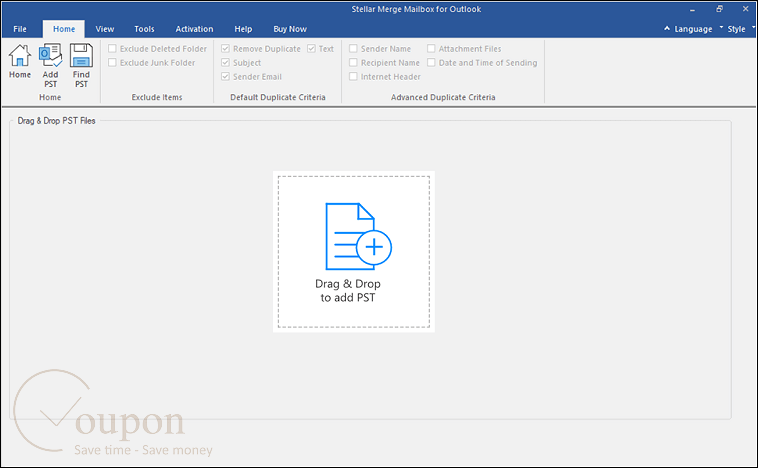Enable Date and Time of Sending checkbox
Screen dimensions: 758x468
(431, 62)
